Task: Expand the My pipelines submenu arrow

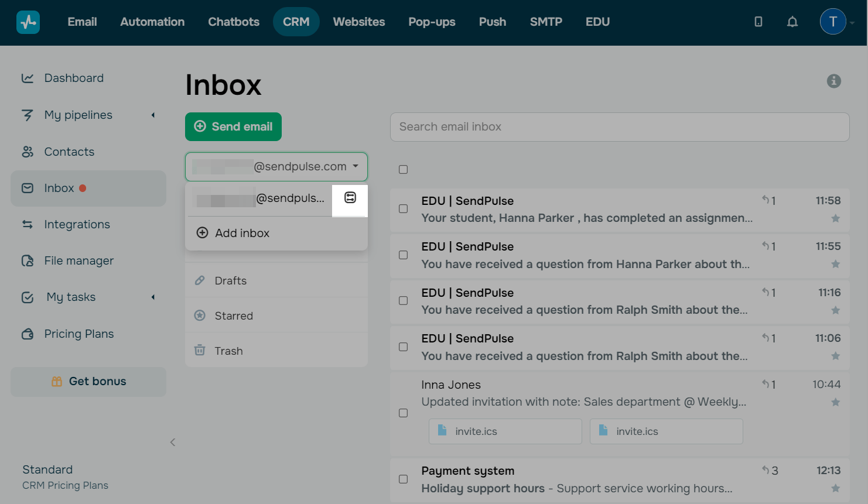Action: click(153, 115)
